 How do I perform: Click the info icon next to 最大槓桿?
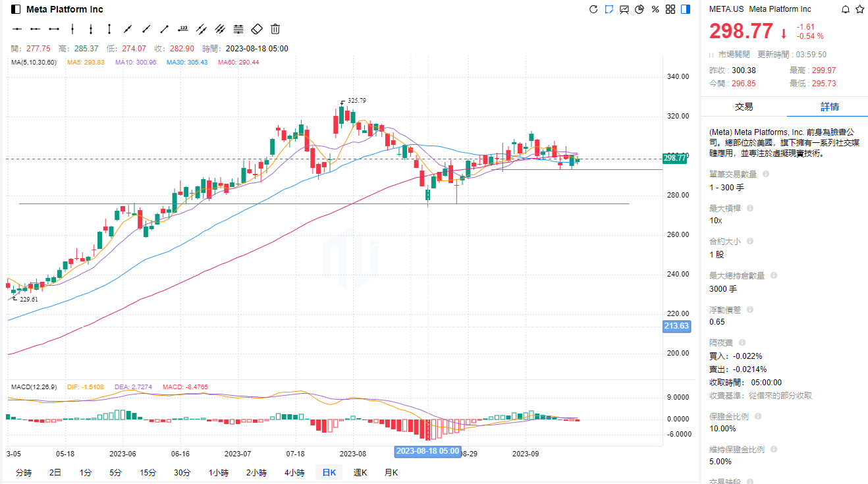click(750, 208)
